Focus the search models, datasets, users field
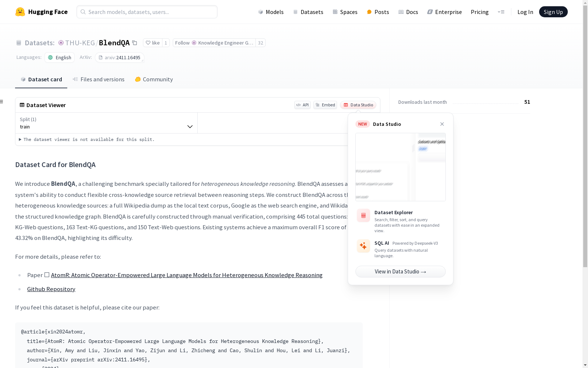This screenshot has height=368, width=588. click(147, 12)
